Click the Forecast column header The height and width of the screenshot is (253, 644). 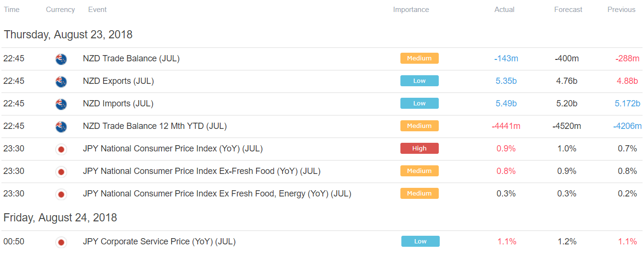pos(568,10)
